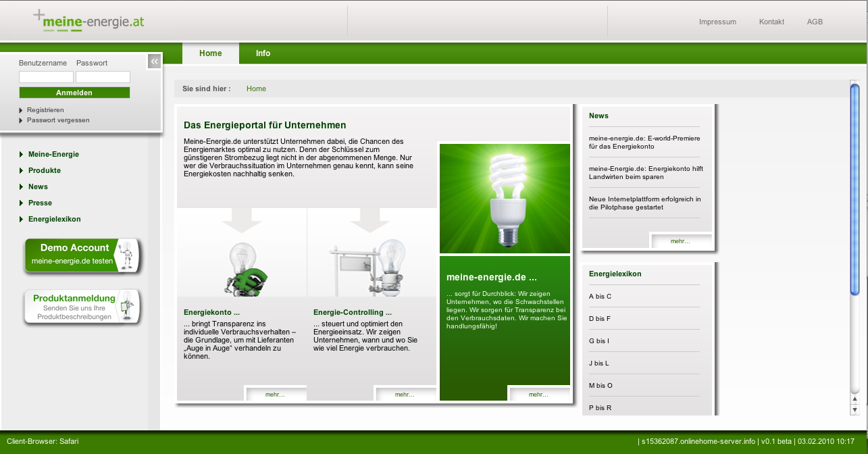Select the Home tab
The width and height of the screenshot is (868, 454).
(211, 53)
